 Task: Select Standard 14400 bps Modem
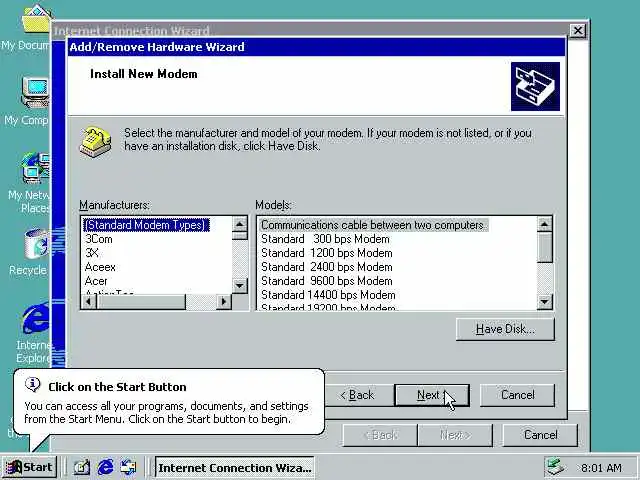coord(328,295)
